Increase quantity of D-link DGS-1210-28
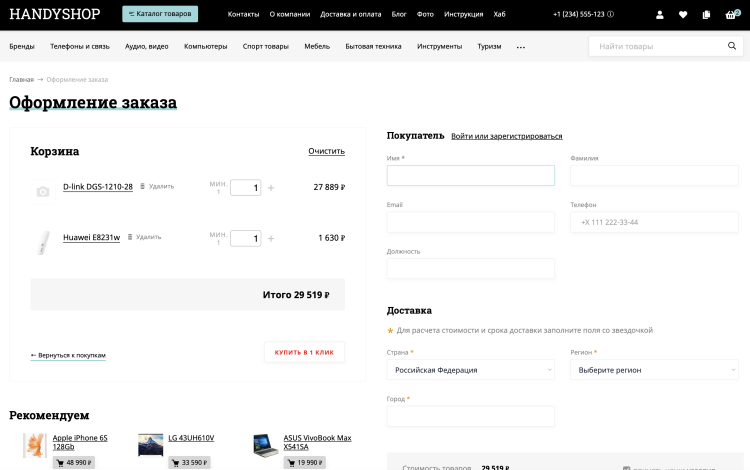The image size is (750, 470). (x=271, y=188)
